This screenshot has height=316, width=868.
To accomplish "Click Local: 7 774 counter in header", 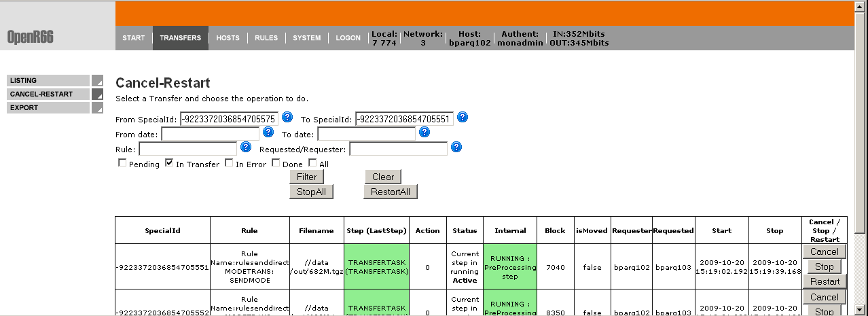I will (384, 38).
